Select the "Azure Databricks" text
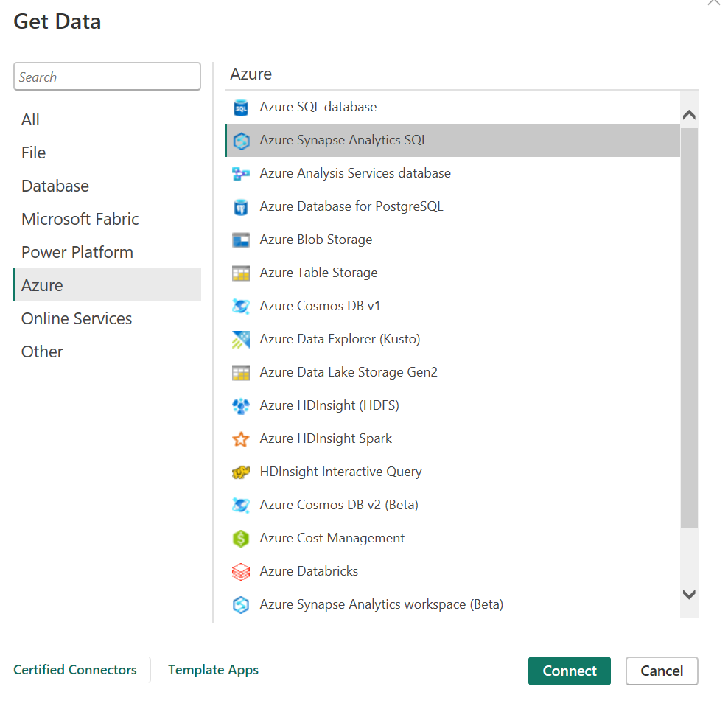728x706 pixels. click(x=309, y=571)
